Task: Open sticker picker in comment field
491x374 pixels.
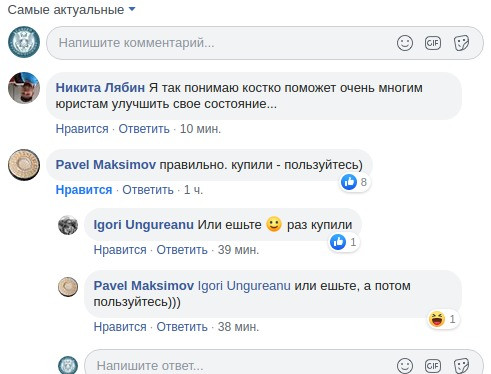Action: (x=461, y=43)
